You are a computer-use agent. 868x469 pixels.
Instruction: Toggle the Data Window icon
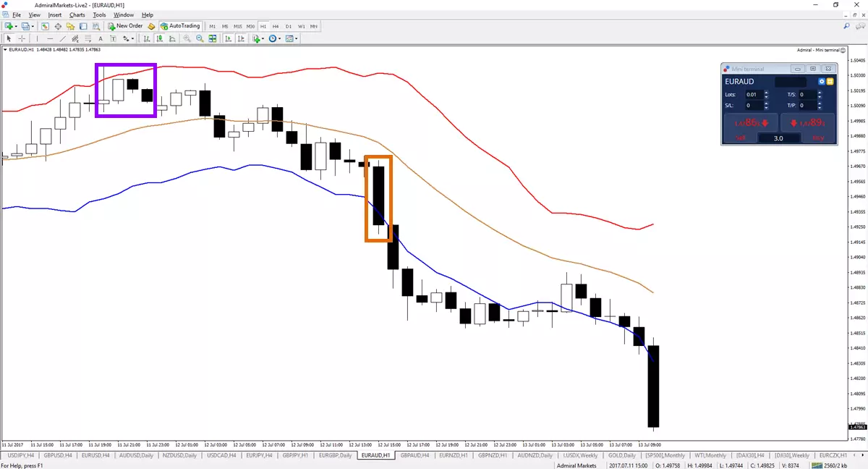(58, 25)
